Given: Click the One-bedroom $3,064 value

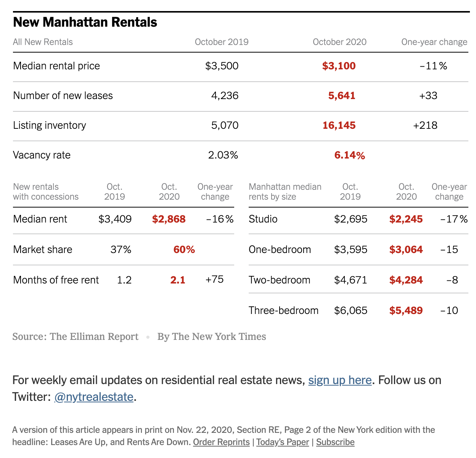Looking at the screenshot, I should (x=406, y=250).
